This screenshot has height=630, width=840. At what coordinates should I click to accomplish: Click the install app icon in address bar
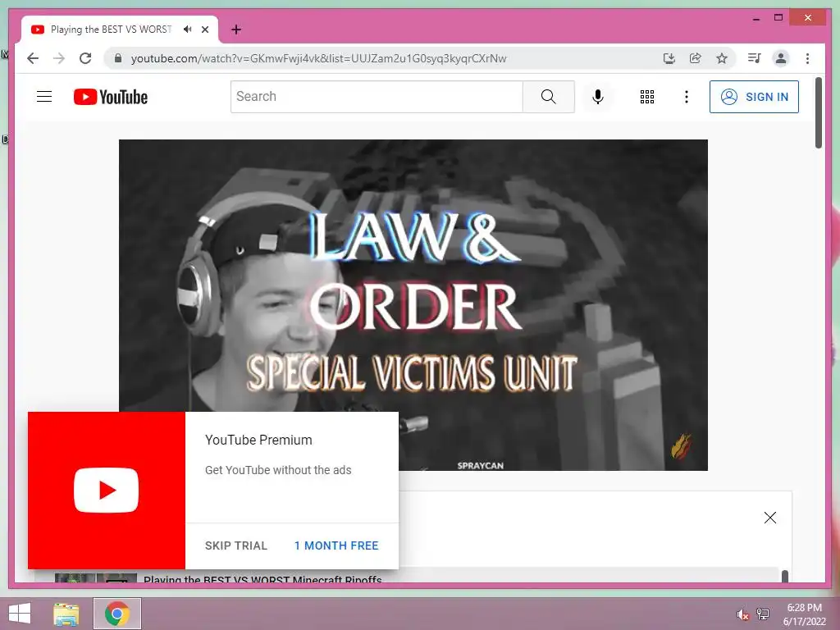(669, 58)
